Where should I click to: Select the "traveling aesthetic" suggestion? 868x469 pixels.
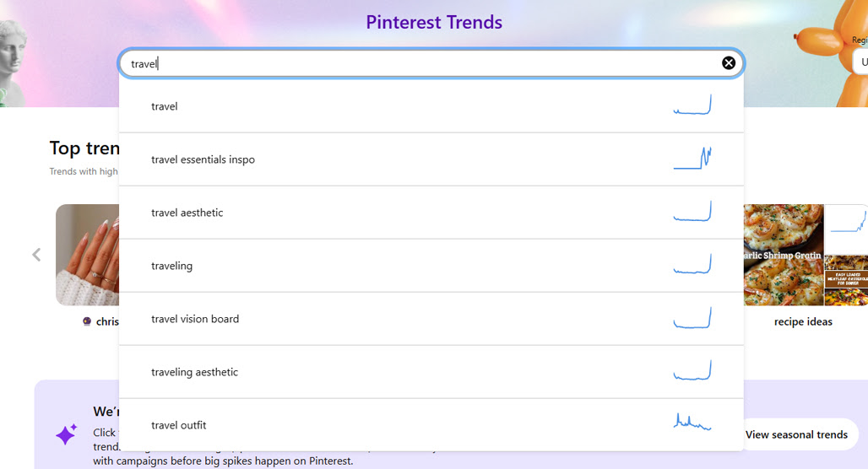point(431,372)
